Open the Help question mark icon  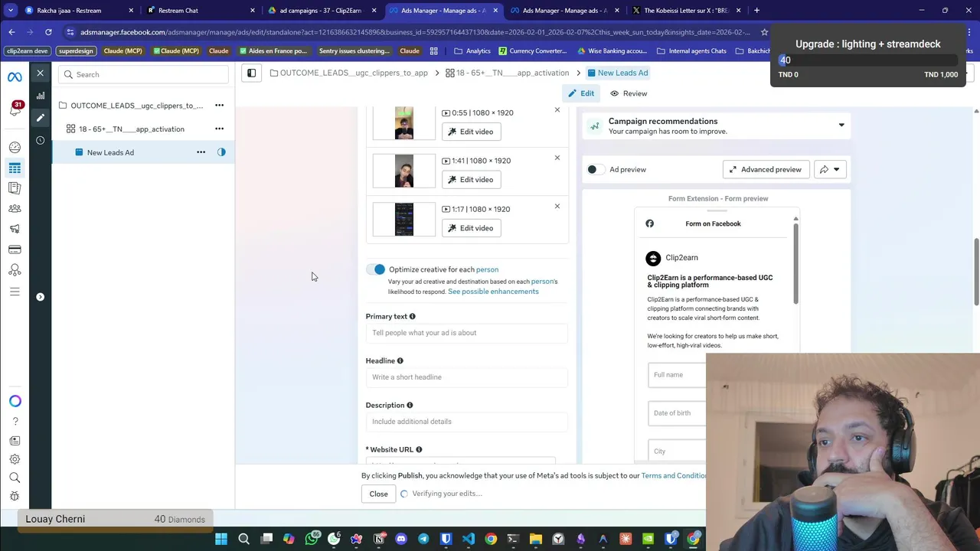[15, 421]
